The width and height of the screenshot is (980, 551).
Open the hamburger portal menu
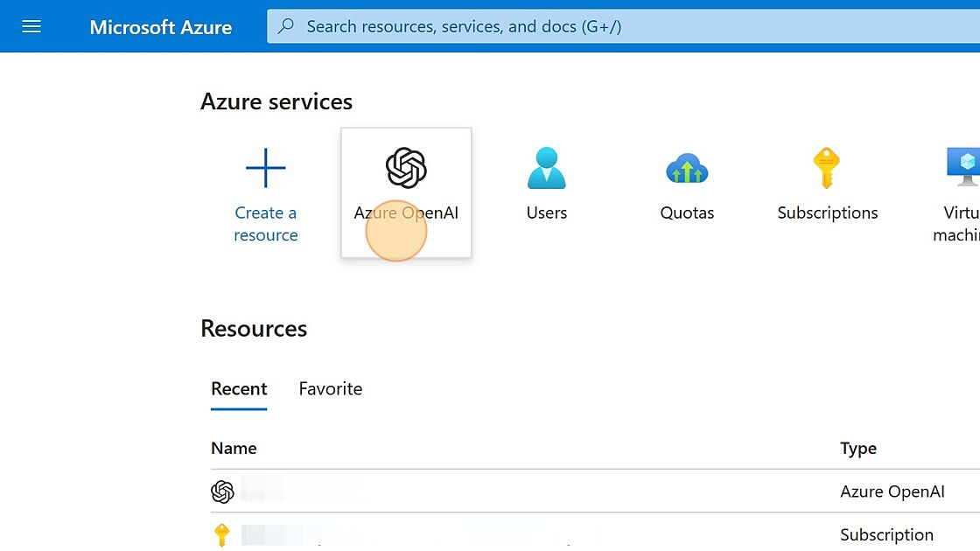[31, 26]
